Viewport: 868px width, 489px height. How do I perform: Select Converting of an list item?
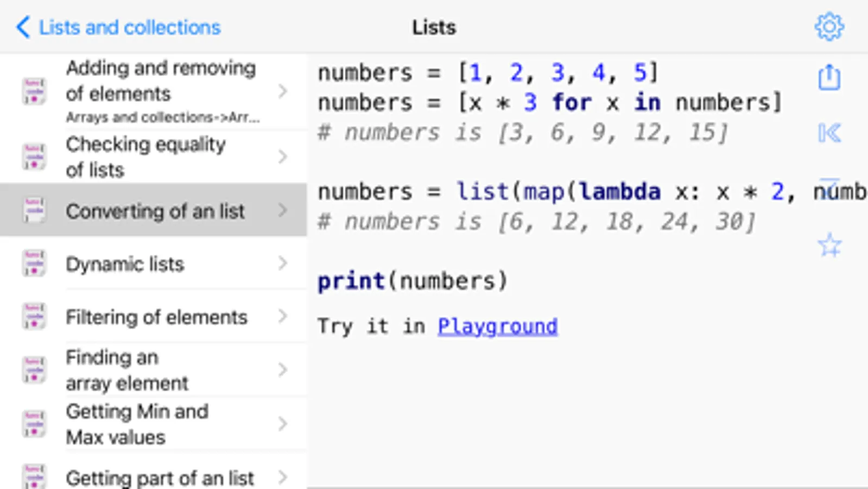click(x=155, y=211)
